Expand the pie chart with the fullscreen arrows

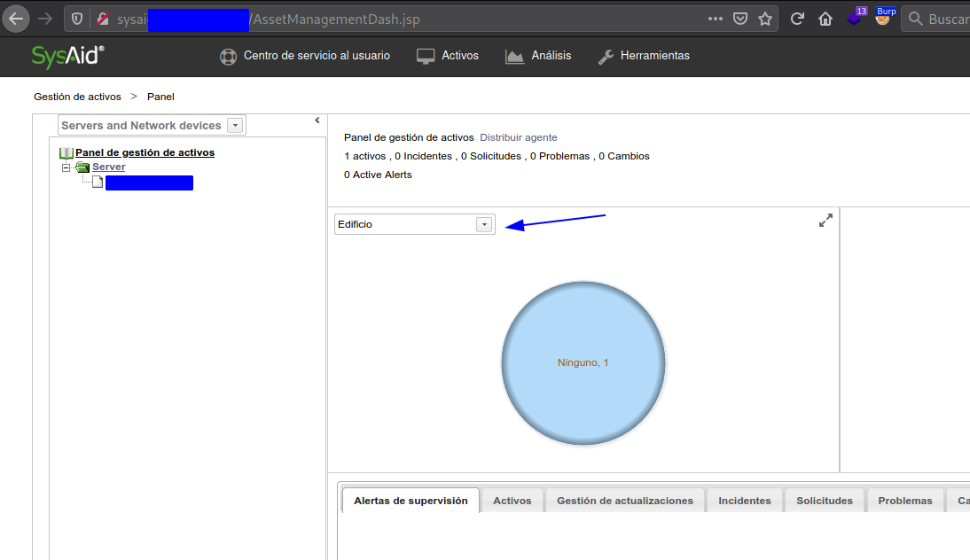(825, 221)
